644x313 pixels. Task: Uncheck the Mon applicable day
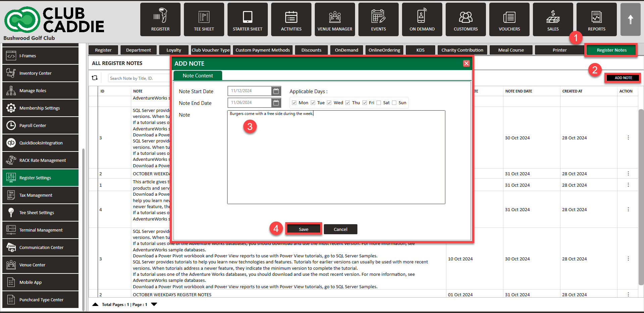click(294, 103)
